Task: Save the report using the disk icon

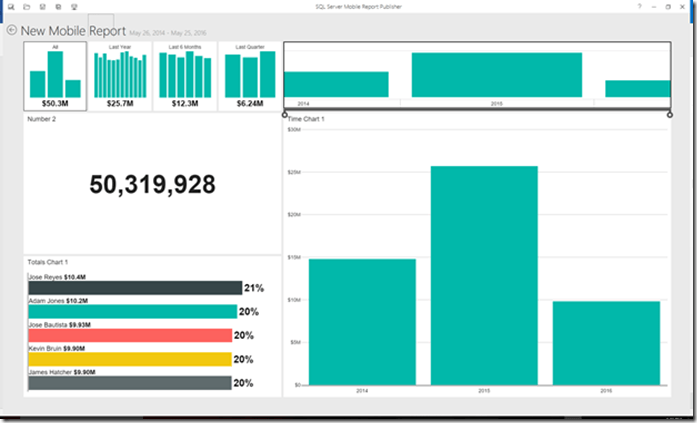Action: click(x=42, y=7)
